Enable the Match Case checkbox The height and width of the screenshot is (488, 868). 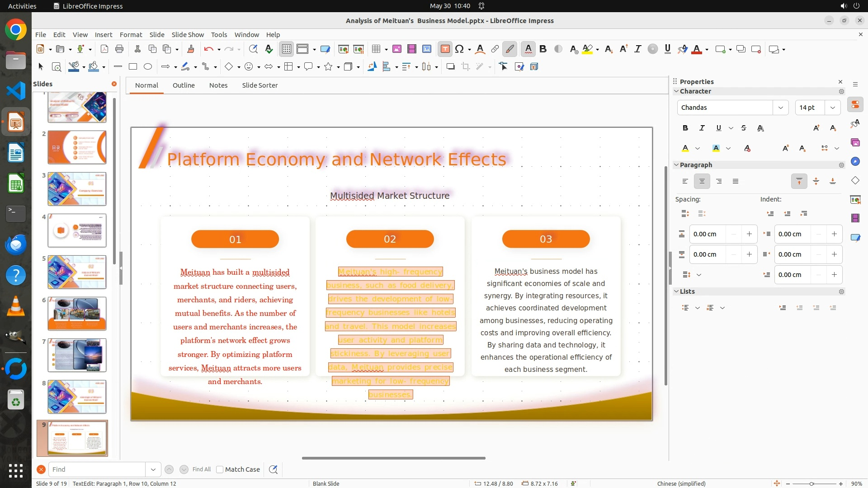(x=220, y=469)
